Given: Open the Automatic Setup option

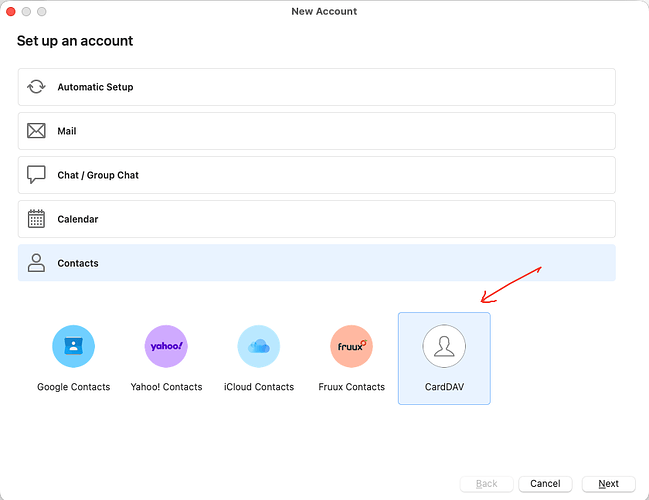Looking at the screenshot, I should 317,87.
